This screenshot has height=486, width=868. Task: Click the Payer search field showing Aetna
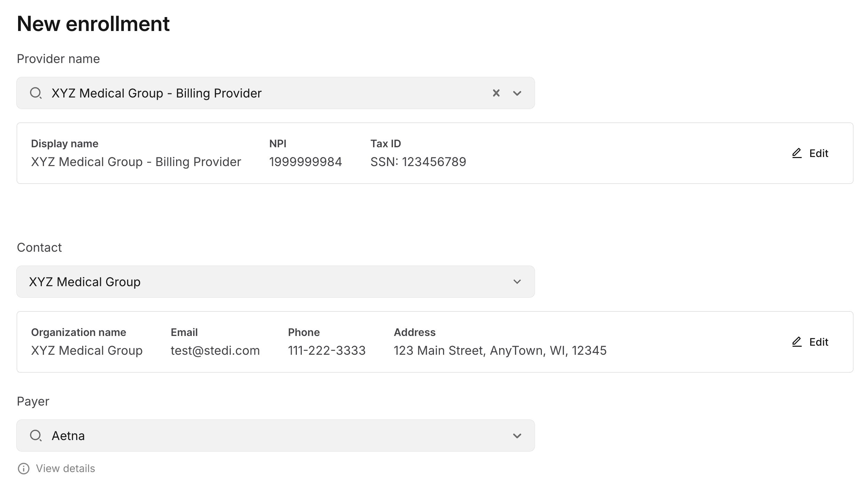tap(244, 435)
